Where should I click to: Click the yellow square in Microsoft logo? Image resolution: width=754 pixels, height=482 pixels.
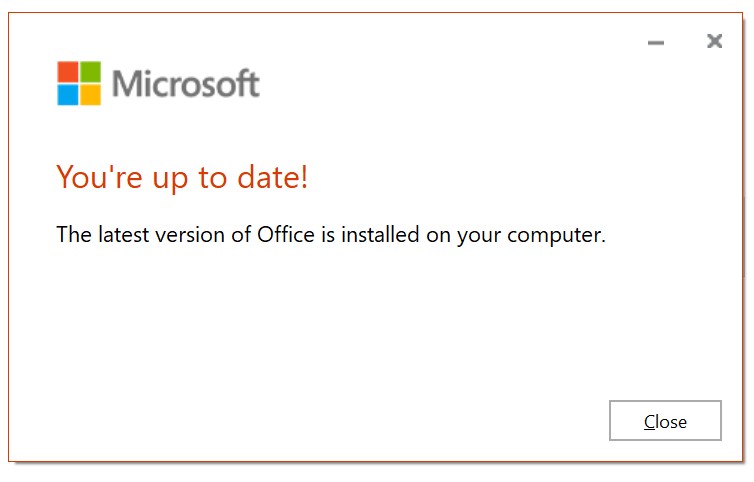pyautogui.click(x=90, y=94)
